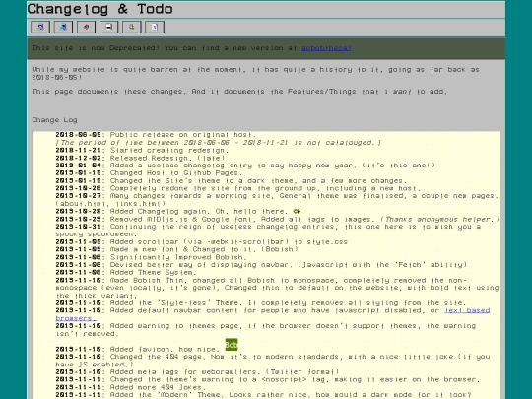The height and width of the screenshot is (399, 532).
Task: Click the intro paragraph starting 'While my website is quite barren'
Action: click(256, 73)
